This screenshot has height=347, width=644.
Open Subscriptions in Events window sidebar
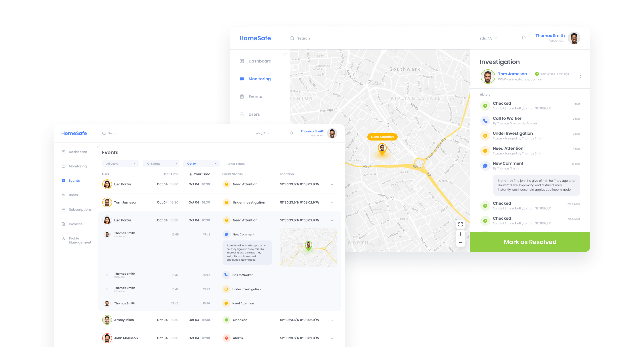[x=76, y=209]
